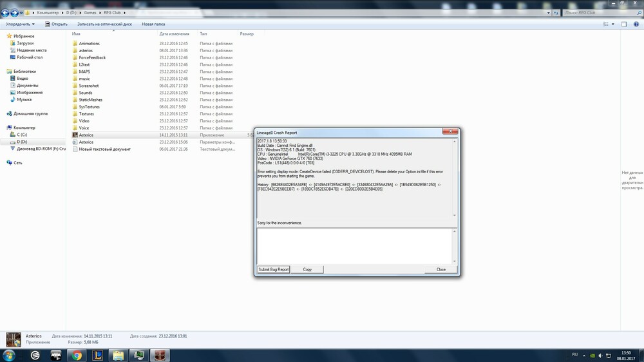The image size is (644, 362).
Task: Show hidden tray icons arrow
Action: [584, 356]
